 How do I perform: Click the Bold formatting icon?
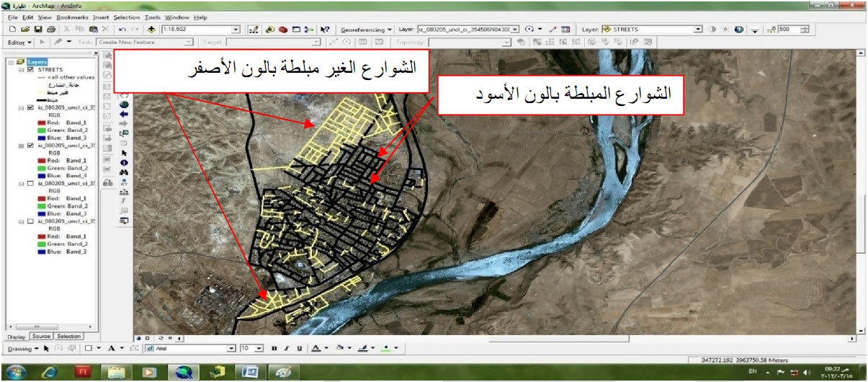pos(274,348)
